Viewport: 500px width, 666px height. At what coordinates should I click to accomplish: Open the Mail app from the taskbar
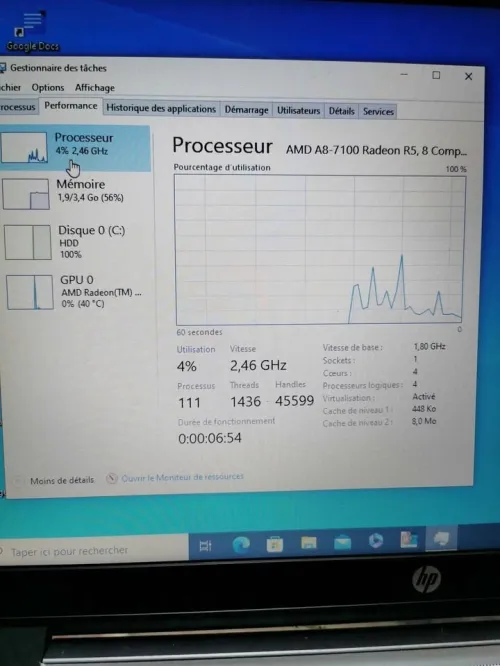pyautogui.click(x=342, y=542)
